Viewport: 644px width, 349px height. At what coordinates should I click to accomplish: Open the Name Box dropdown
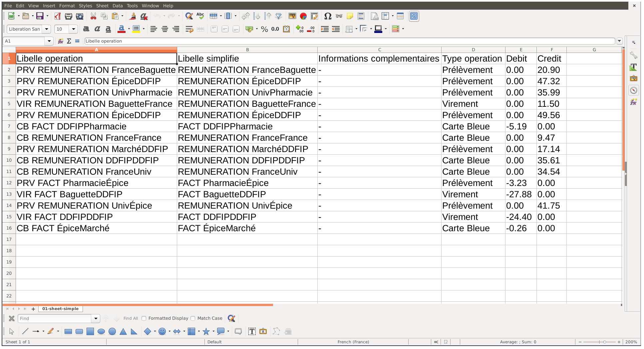[x=49, y=41]
